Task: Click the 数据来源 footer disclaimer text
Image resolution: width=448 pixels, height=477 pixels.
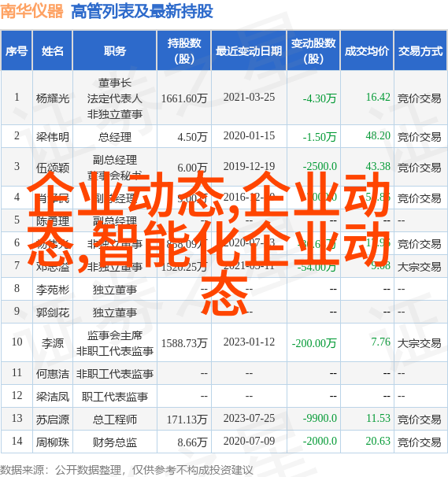Action: [126, 470]
